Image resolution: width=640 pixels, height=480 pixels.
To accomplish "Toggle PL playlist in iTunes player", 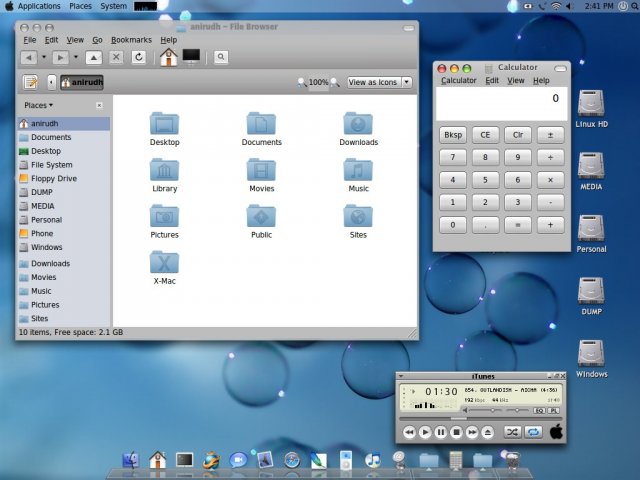I will point(553,411).
